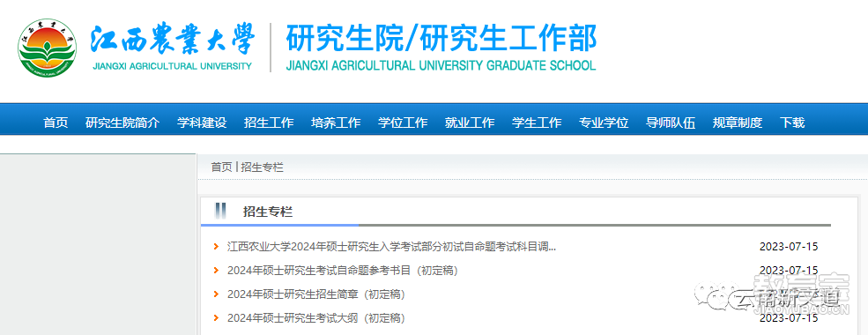Go to 学科建设 menu item
The height and width of the screenshot is (335, 868).
[202, 123]
